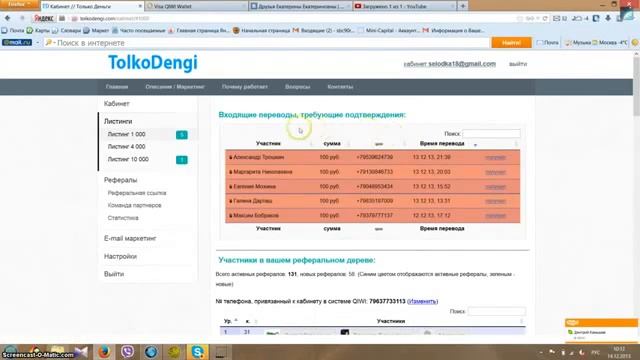Click the mail envelope icon in browser toolbar

click(x=556, y=18)
